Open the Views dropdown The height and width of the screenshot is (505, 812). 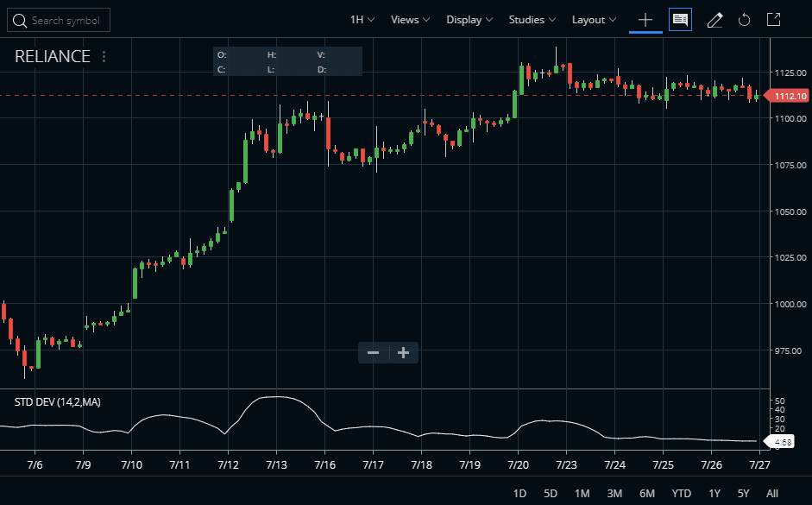(410, 20)
